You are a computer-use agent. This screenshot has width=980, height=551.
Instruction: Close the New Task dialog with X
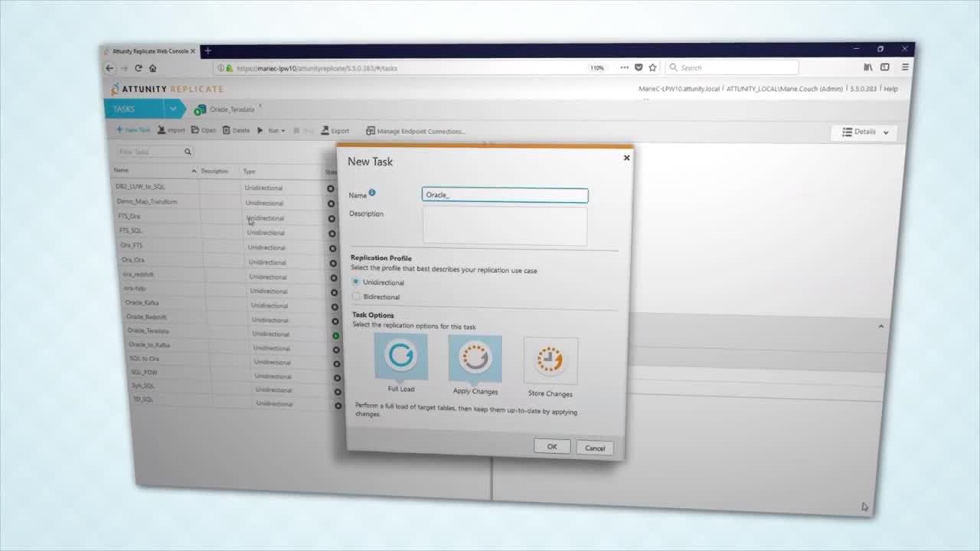[626, 158]
